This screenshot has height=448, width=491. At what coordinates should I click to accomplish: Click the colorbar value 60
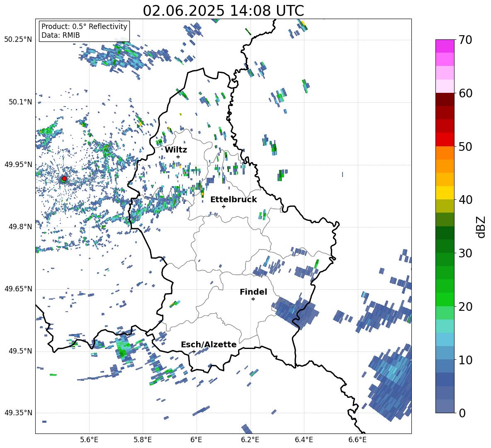click(x=465, y=93)
